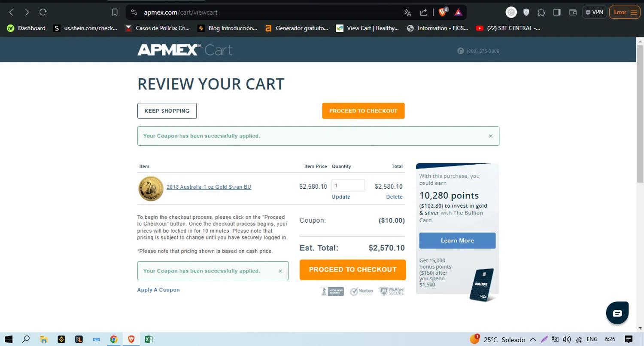Image resolution: width=644 pixels, height=346 pixels.
Task: Open the Error browser menu button
Action: [625, 12]
